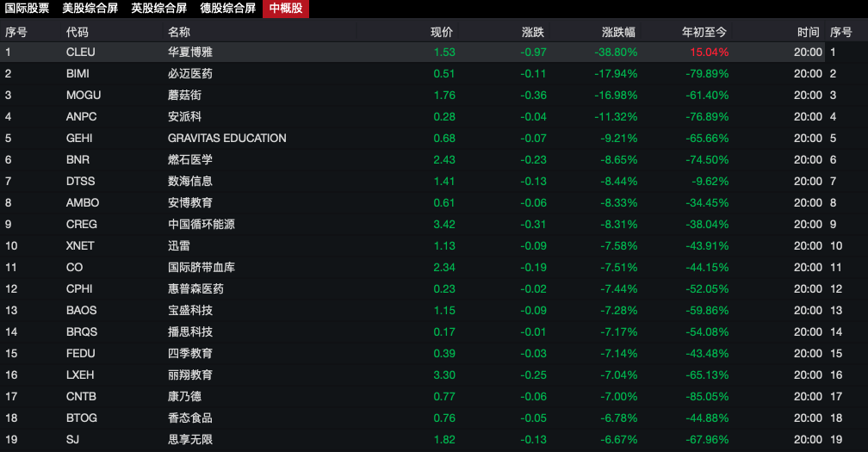This screenshot has height=452, width=868.
Task: Sort by the 代码 column header
Action: [x=77, y=32]
